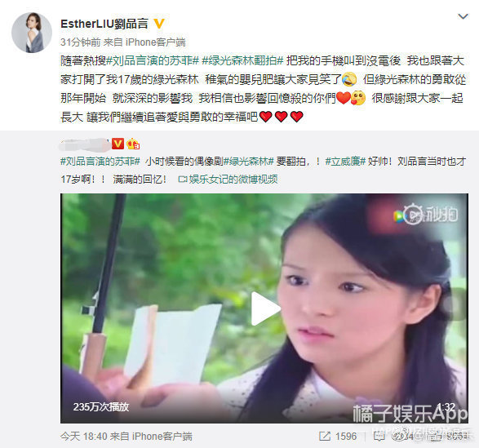Click the EstherLIU劉品言 username
This screenshot has height=448, width=479.
(104, 24)
